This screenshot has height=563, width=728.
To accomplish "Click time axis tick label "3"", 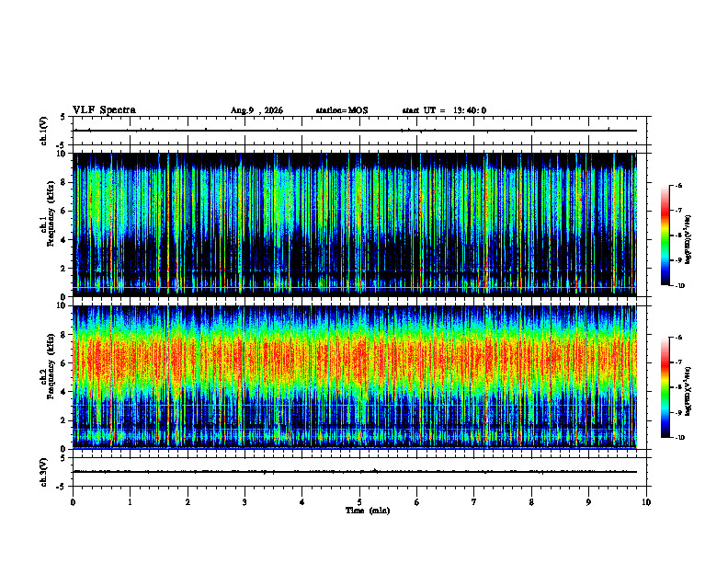I will 245,502.
